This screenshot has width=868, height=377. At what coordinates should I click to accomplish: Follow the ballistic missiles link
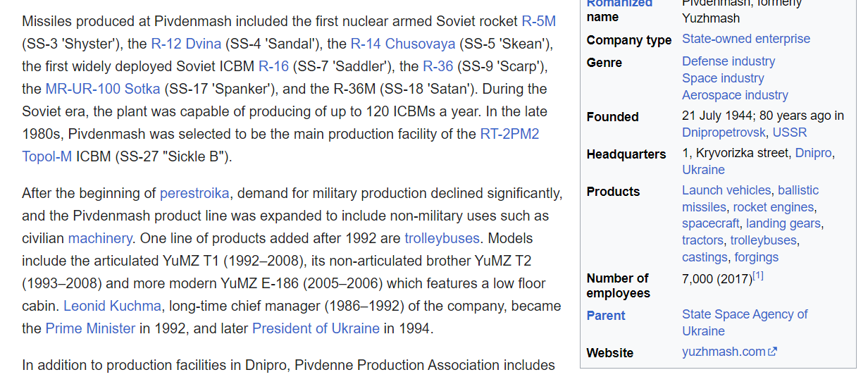coord(749,199)
